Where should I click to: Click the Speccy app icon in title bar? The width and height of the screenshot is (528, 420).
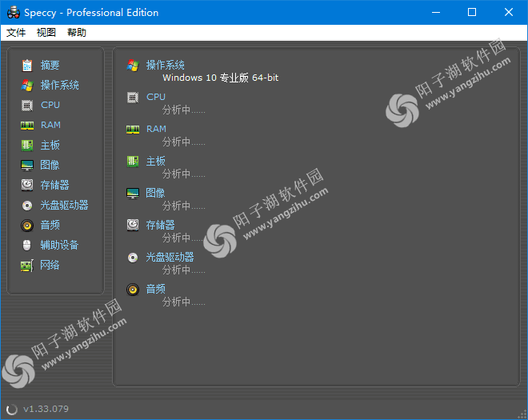coord(14,13)
